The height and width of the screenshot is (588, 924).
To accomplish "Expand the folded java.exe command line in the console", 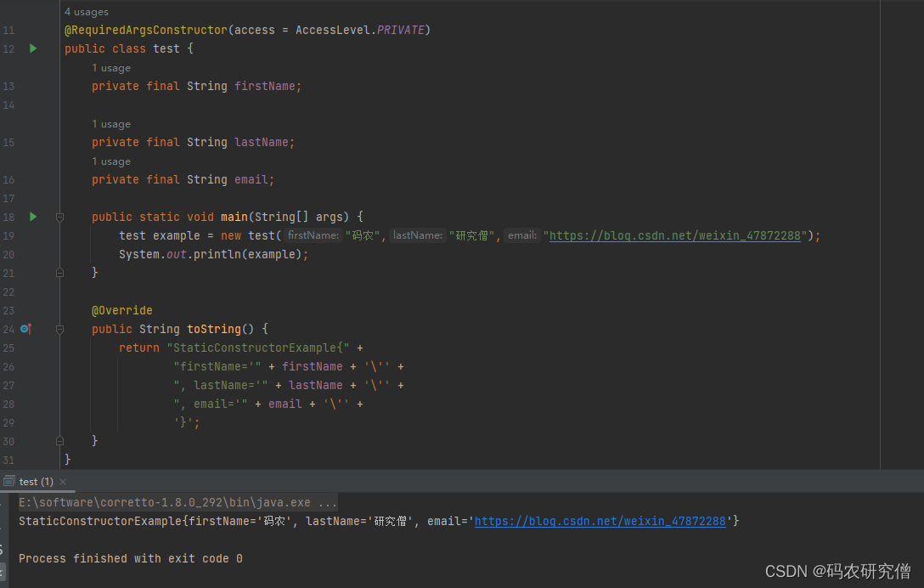I will (x=327, y=502).
